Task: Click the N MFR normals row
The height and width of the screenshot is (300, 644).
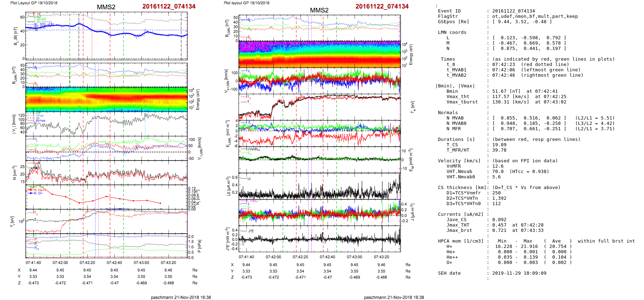Action: (453, 129)
